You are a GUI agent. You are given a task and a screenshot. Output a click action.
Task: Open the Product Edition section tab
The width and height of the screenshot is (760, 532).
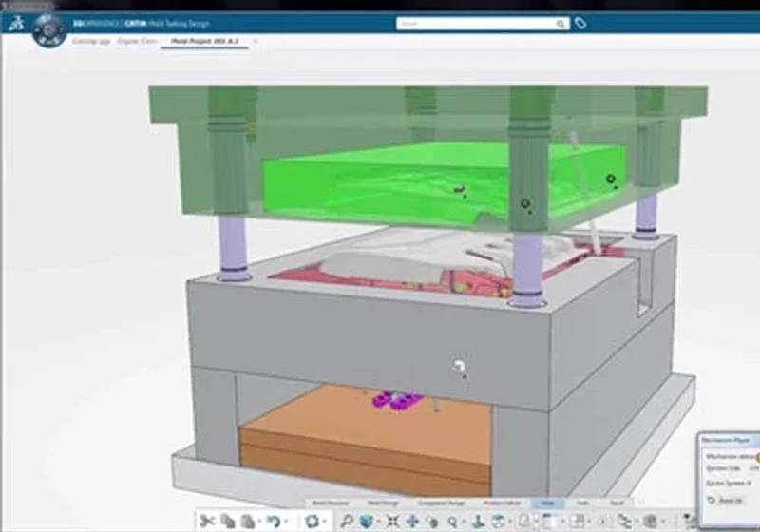coord(503,503)
